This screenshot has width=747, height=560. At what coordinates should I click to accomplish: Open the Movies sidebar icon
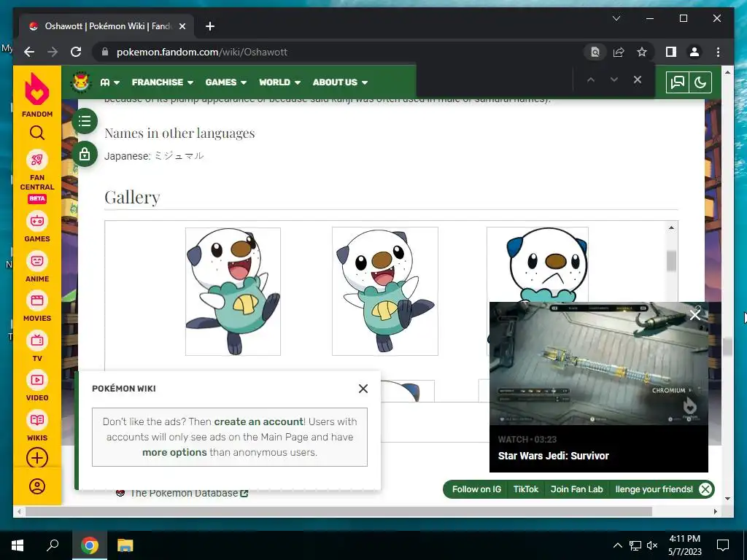pos(37,300)
